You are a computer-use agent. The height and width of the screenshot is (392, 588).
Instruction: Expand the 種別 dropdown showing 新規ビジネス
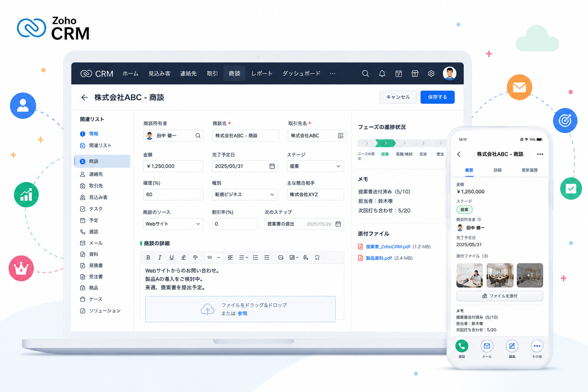tap(244, 194)
